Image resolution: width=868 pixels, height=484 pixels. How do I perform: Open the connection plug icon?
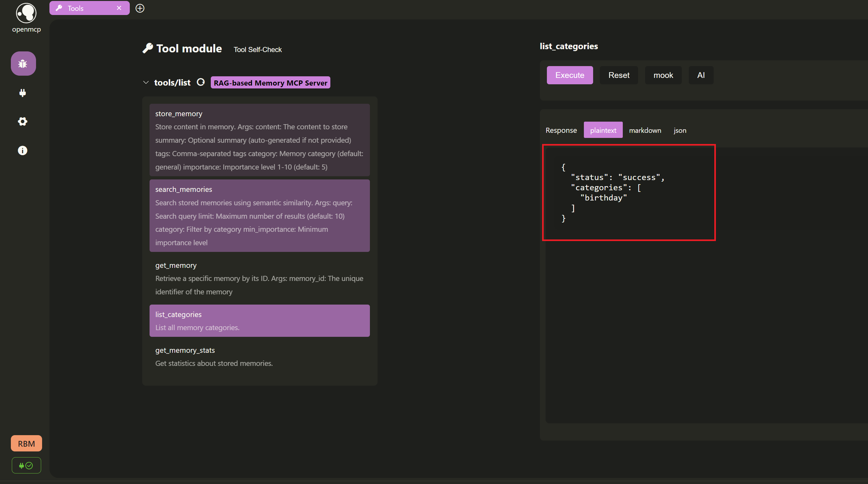(x=23, y=93)
